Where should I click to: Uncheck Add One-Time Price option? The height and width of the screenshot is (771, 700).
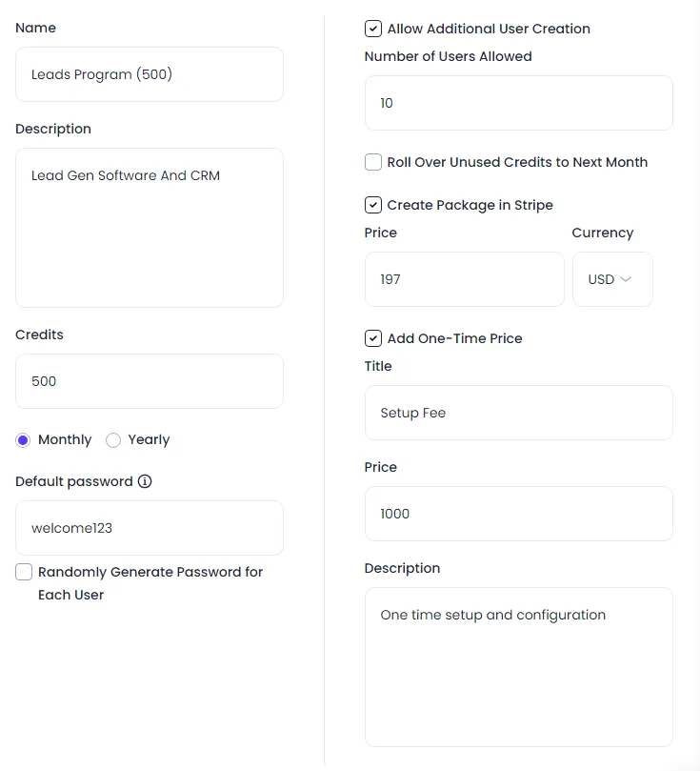point(373,338)
